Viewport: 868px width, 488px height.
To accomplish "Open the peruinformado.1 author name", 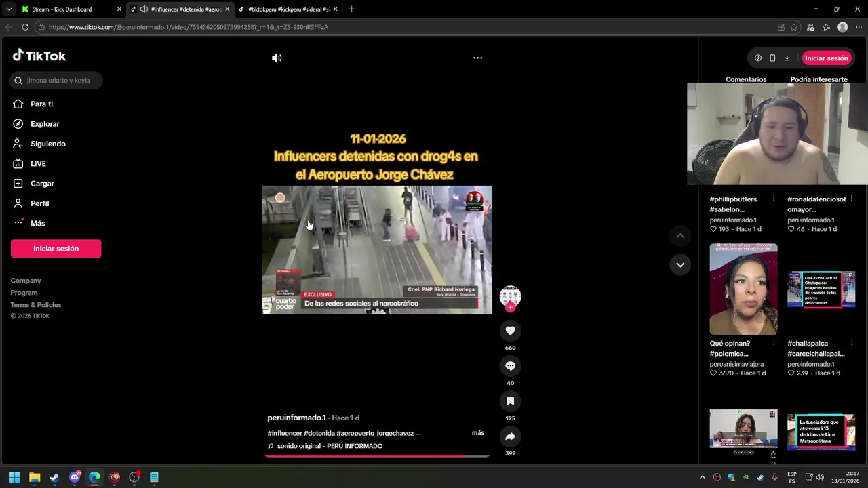I will click(x=296, y=418).
